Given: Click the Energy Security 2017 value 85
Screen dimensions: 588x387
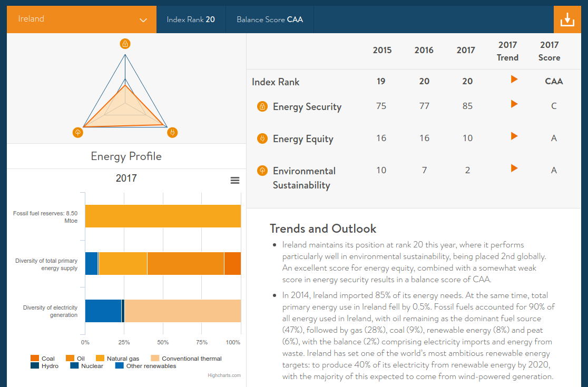Looking at the screenshot, I should pyautogui.click(x=467, y=106).
